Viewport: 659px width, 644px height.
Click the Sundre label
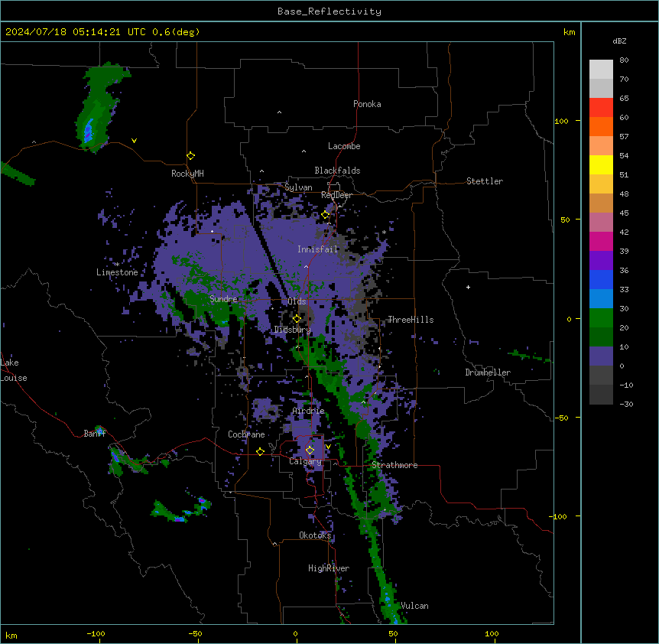point(223,299)
